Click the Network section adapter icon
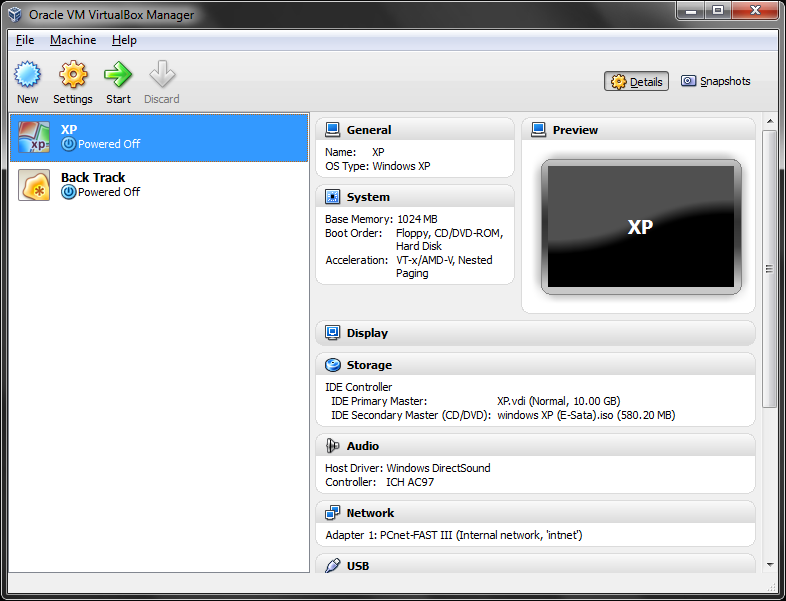 (x=332, y=513)
